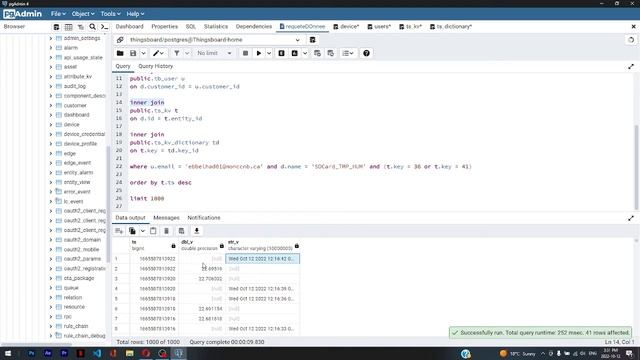This screenshot has width=640, height=360.
Task: Click the Explain Analyze icon
Action: (295, 53)
